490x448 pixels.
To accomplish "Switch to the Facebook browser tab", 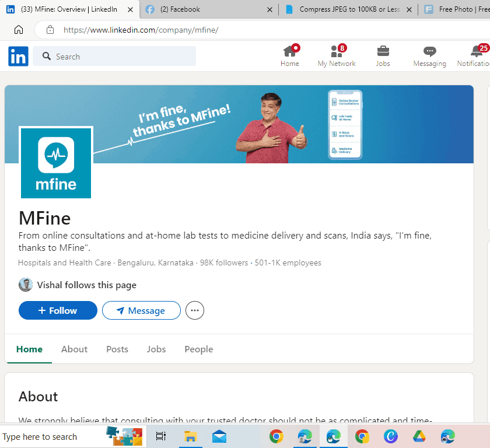I will (204, 9).
